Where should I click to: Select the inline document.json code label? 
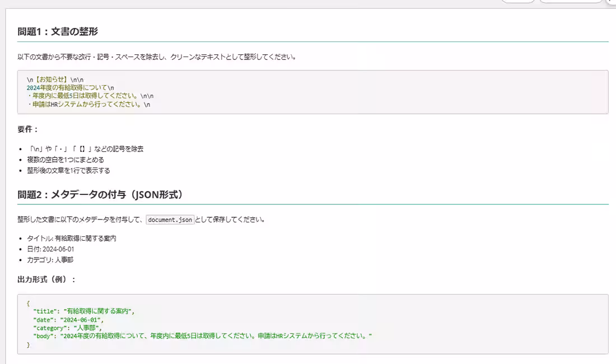pos(170,220)
